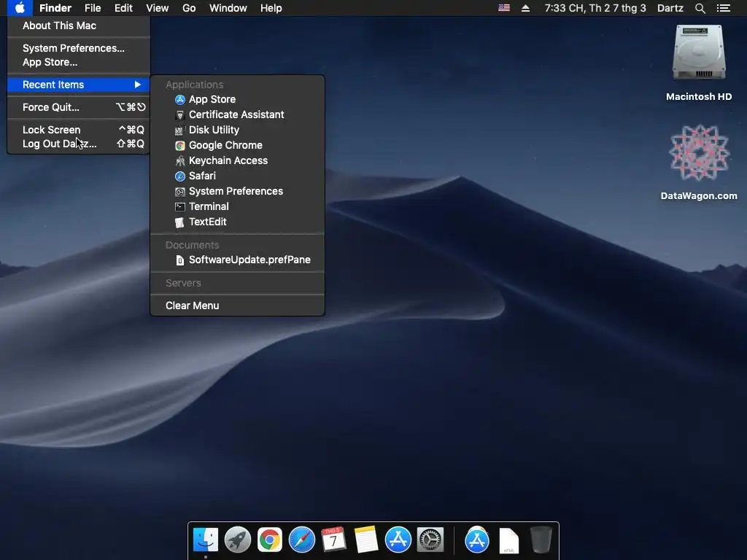This screenshot has height=560, width=747.
Task: Choose App Store... from Apple menu
Action: point(79,62)
